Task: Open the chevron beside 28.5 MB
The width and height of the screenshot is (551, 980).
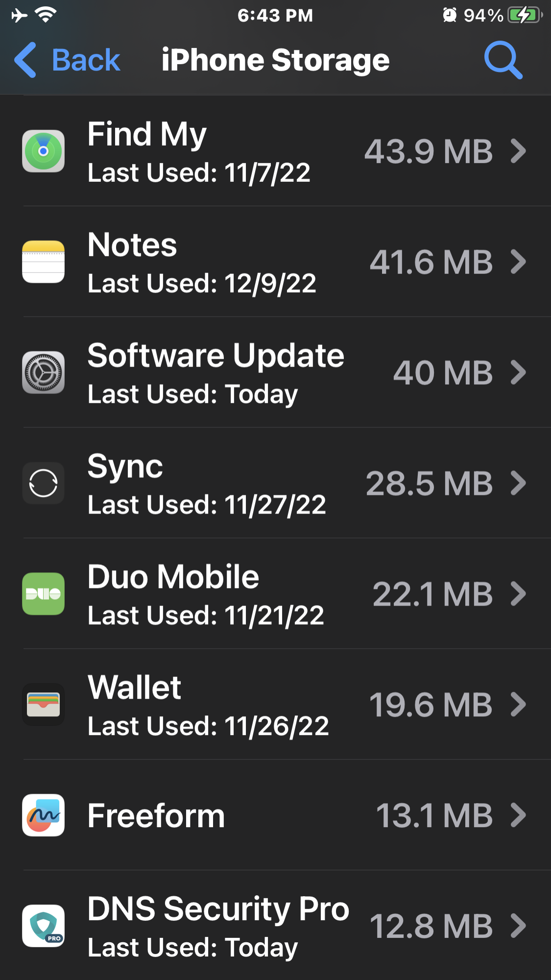Action: pyautogui.click(x=518, y=483)
